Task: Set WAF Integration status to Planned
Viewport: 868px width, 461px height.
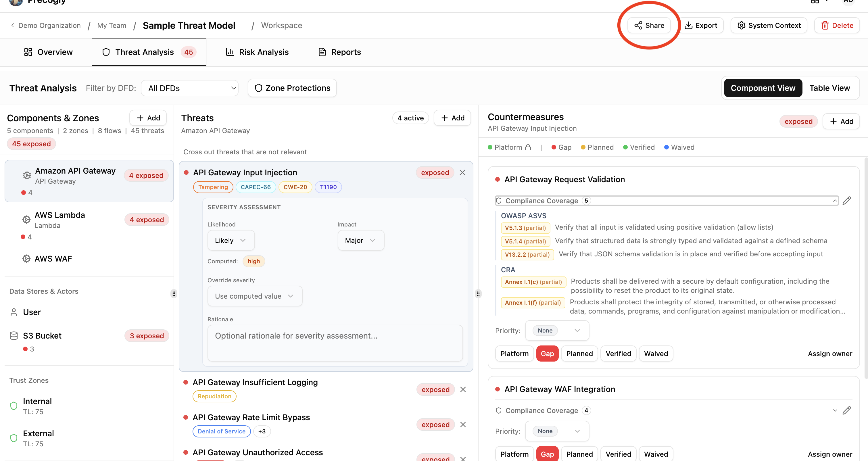Action: [x=579, y=454]
